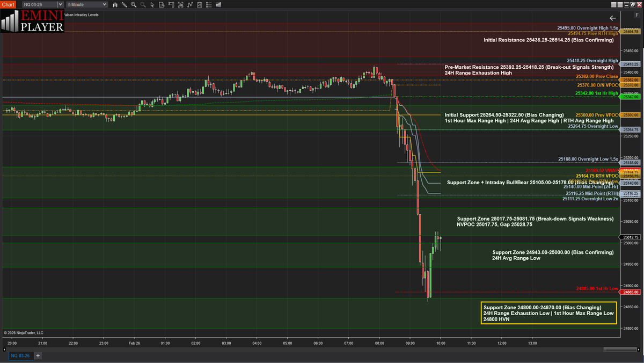Click the '© 2026 NinjaTrader, LLC' text

pyautogui.click(x=24, y=333)
